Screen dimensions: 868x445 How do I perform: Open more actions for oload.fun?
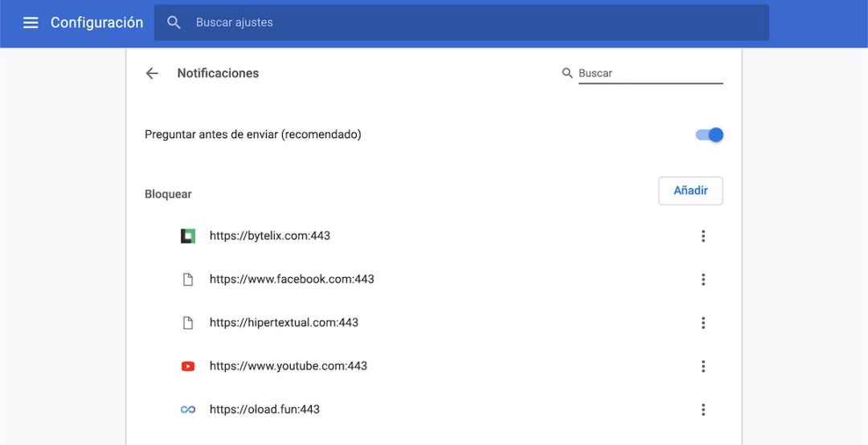(703, 410)
